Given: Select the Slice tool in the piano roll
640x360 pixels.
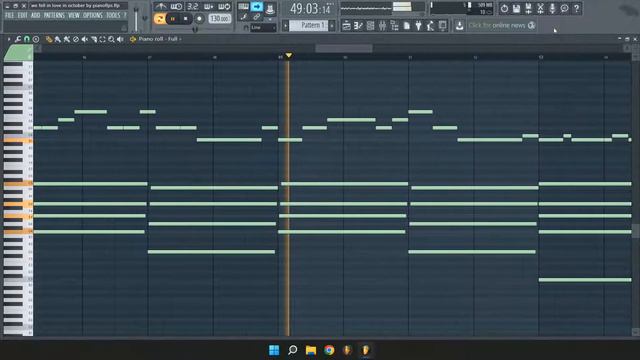Looking at the screenshot, I should point(93,39).
